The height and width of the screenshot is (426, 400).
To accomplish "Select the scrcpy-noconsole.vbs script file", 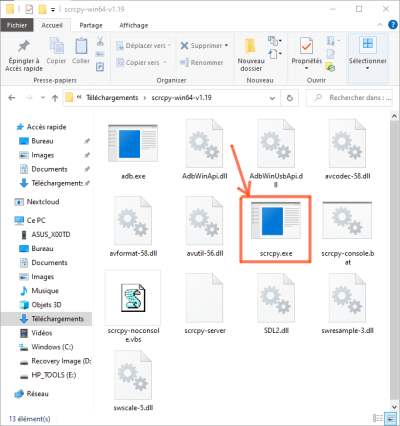I will point(133,307).
